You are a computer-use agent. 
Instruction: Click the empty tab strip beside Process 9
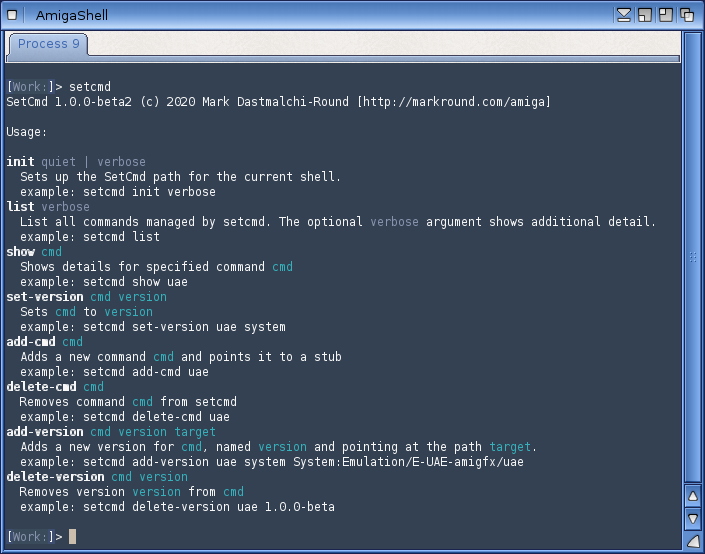[x=380, y=44]
